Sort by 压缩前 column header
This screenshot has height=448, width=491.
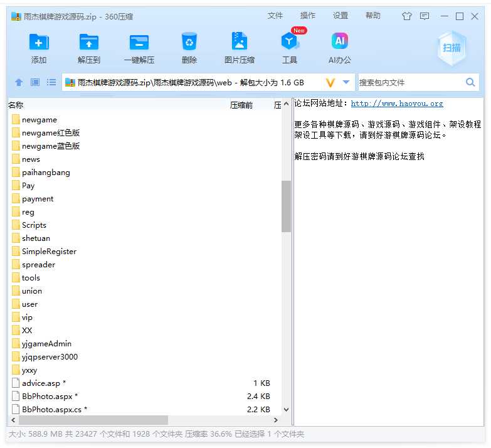241,105
